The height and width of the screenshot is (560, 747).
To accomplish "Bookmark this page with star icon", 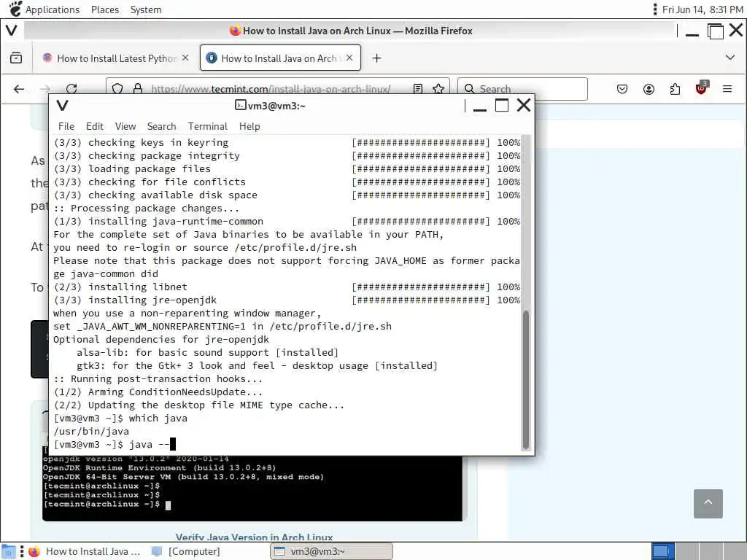I will [438, 89].
